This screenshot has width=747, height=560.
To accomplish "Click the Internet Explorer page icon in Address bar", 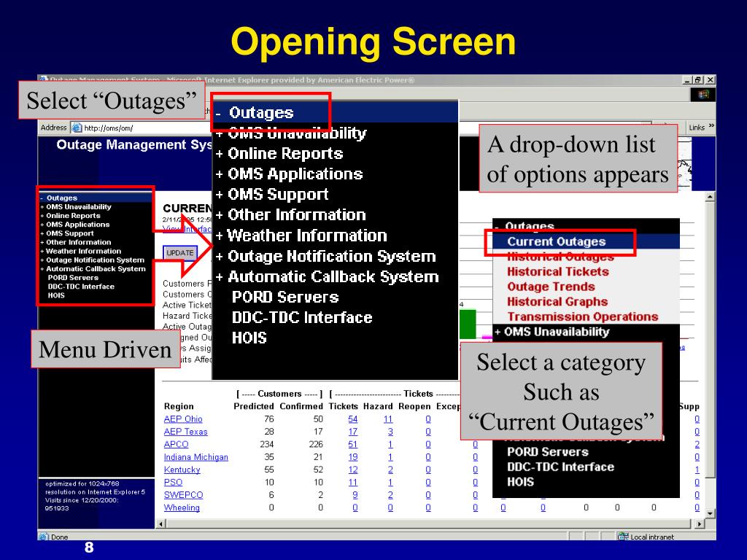I will click(x=76, y=128).
